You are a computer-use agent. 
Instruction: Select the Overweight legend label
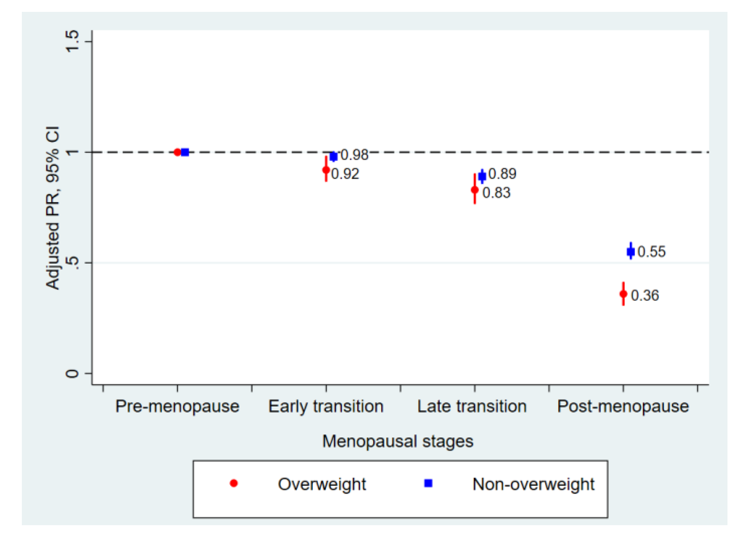point(322,484)
